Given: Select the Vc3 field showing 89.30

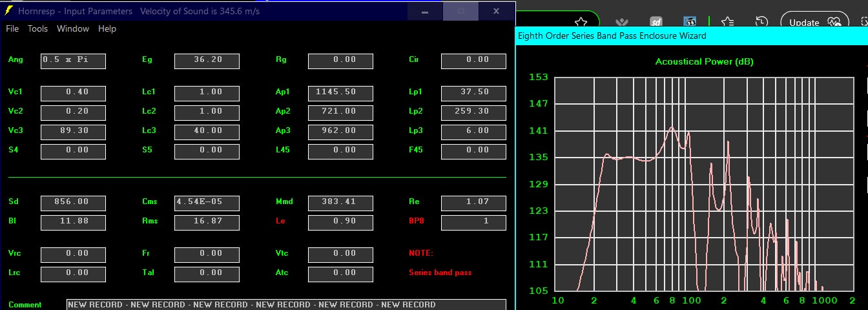Looking at the screenshot, I should tap(73, 132).
